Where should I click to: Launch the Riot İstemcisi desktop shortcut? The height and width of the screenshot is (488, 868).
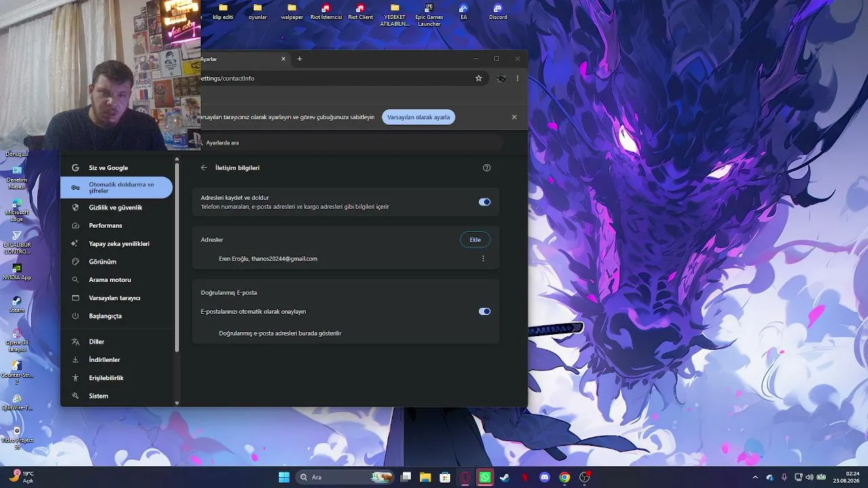[x=326, y=12]
